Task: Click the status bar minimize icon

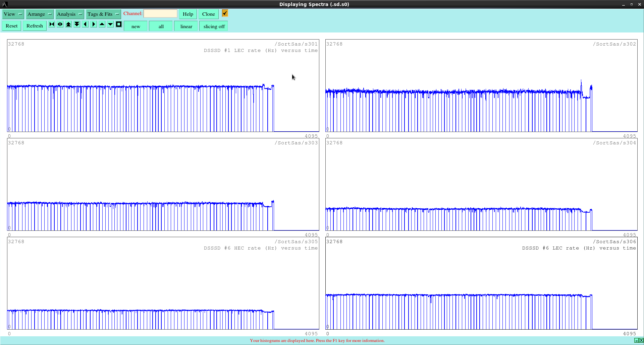Action: [636, 340]
